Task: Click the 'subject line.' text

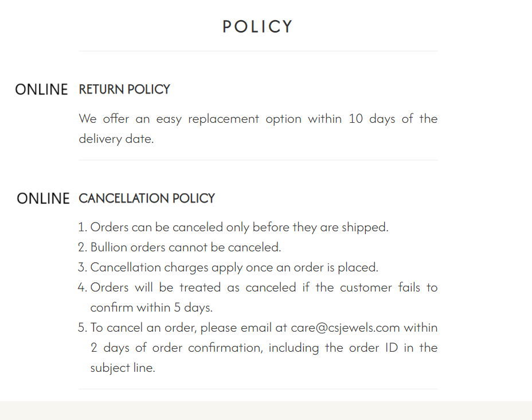Action: click(x=123, y=368)
